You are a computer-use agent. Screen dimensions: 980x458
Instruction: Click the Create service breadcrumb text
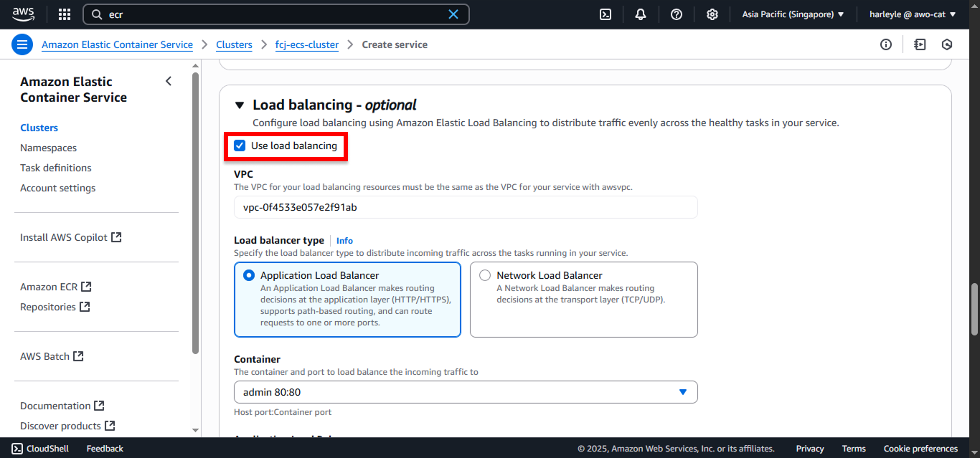pyautogui.click(x=395, y=44)
